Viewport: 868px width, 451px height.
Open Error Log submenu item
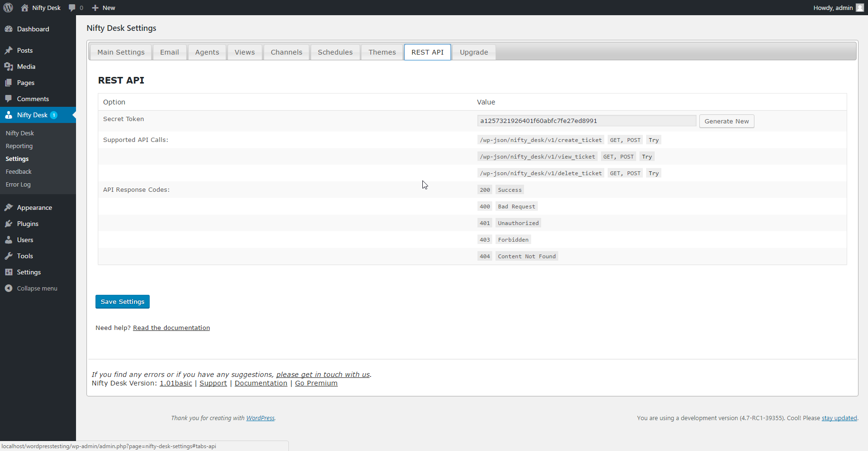[18, 185]
